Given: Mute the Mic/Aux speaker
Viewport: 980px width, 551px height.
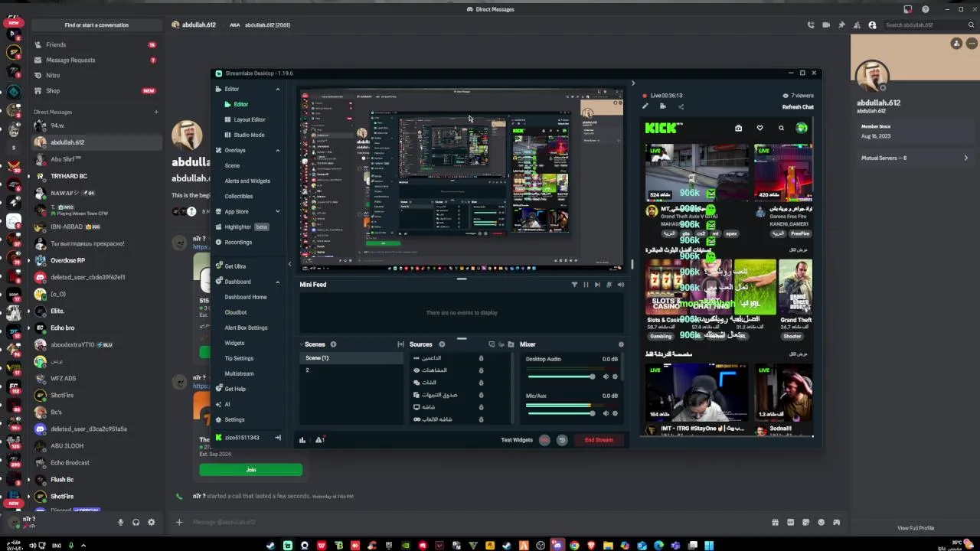Looking at the screenshot, I should pos(606,413).
